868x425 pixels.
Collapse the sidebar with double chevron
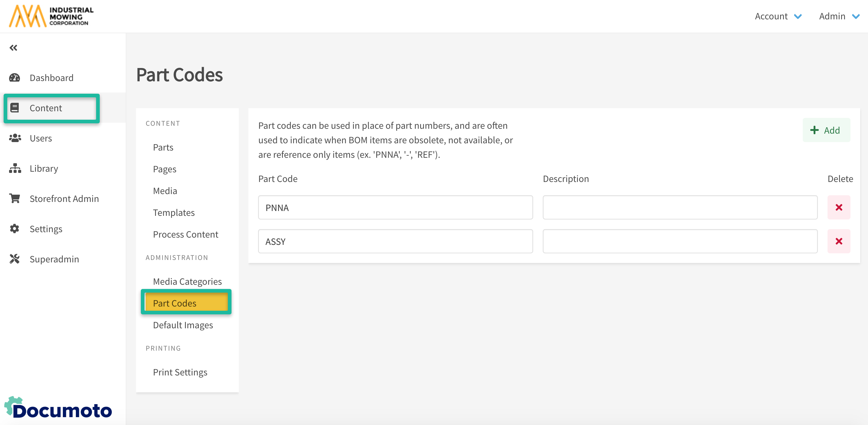tap(14, 48)
